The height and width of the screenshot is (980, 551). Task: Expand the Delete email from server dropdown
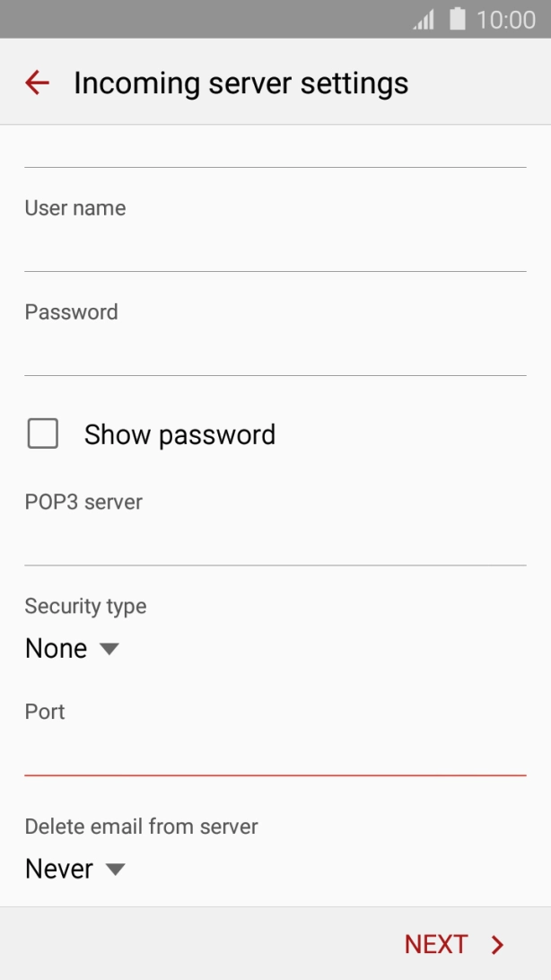pos(58,869)
